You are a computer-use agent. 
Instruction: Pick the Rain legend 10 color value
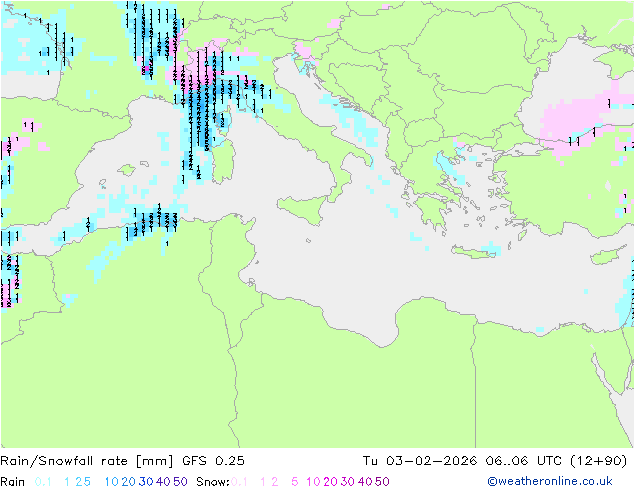coord(112,482)
